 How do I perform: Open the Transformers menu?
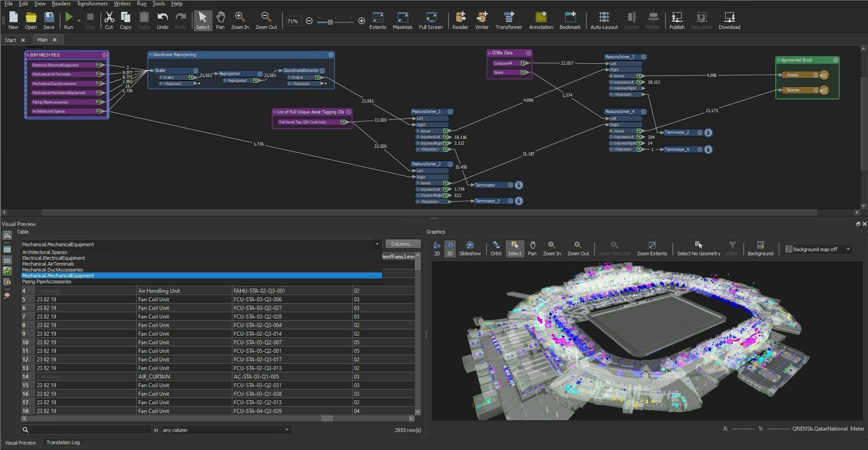(92, 4)
